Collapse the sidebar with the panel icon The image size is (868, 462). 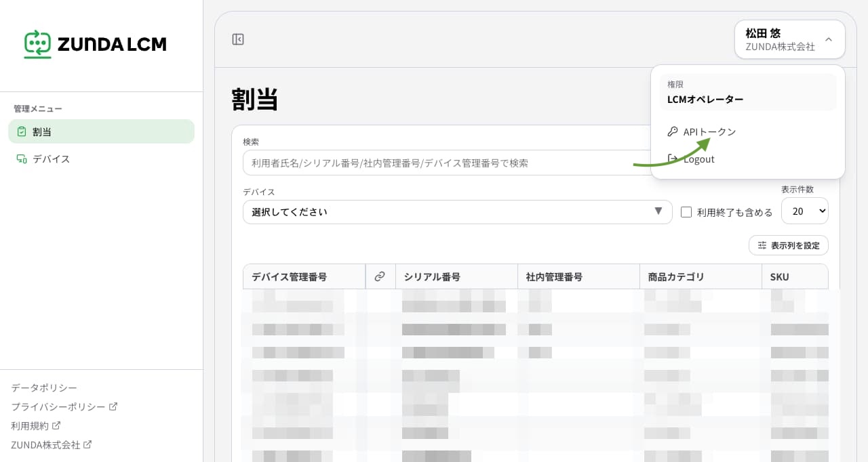(x=238, y=39)
